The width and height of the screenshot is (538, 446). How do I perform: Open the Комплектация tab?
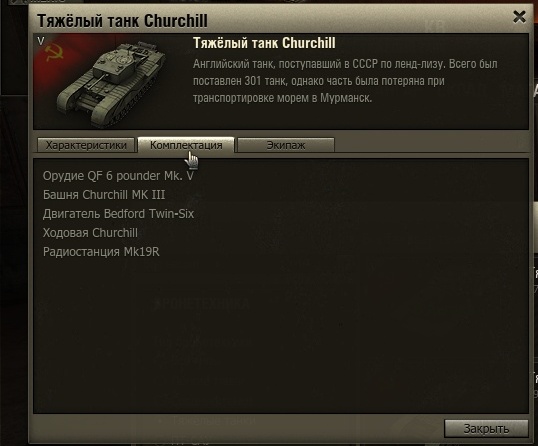coord(186,145)
